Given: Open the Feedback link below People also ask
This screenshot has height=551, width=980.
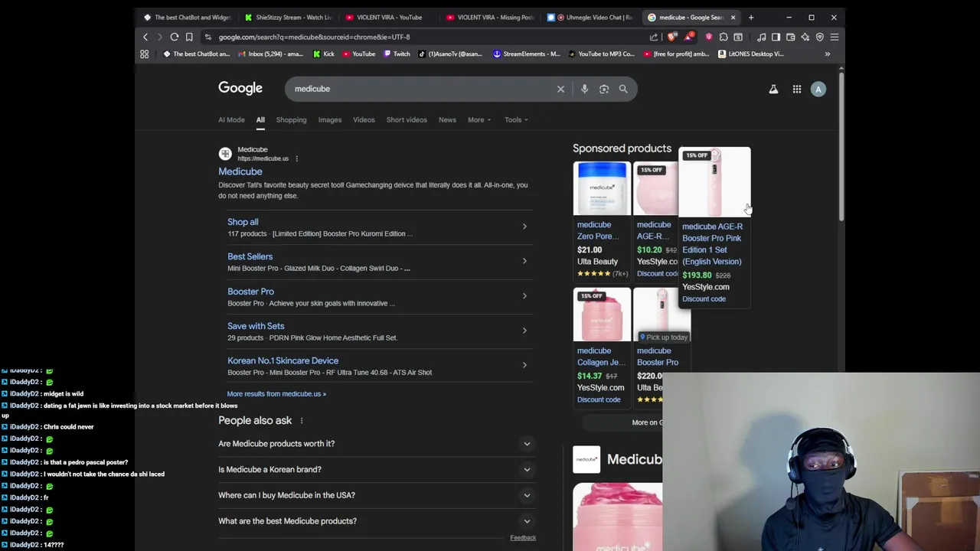Looking at the screenshot, I should pos(523,538).
